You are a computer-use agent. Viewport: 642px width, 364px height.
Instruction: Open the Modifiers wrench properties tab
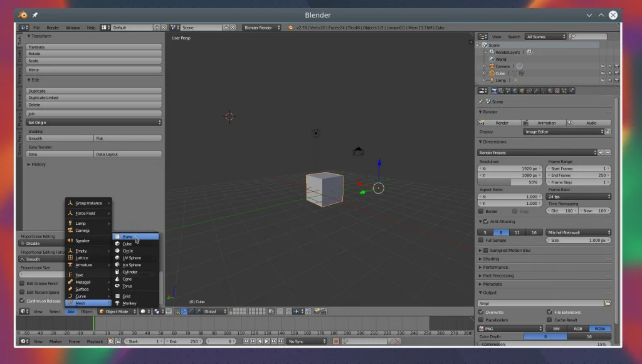pos(536,91)
